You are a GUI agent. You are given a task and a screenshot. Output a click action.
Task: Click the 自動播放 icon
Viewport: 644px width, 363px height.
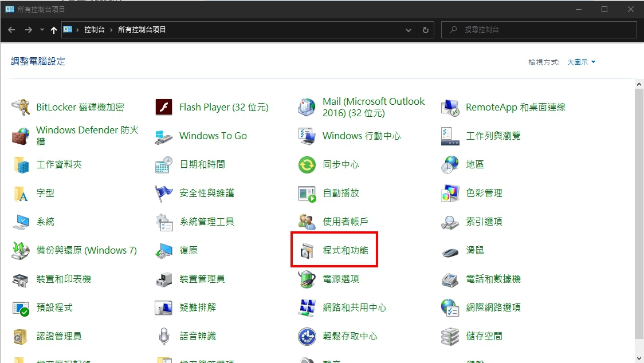[307, 194]
